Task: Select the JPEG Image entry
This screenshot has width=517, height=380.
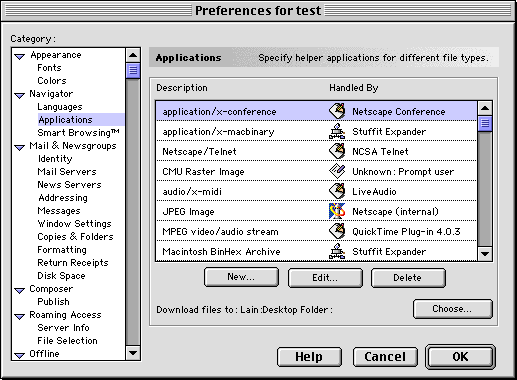Action: (316, 211)
